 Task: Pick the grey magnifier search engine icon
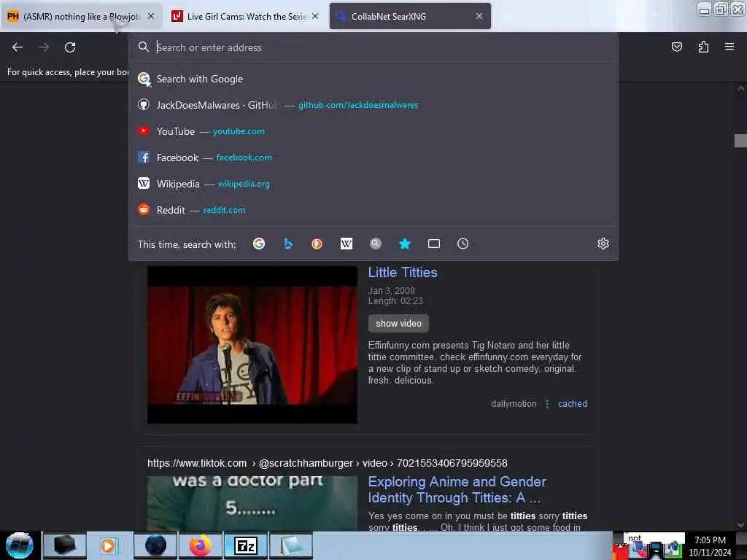376,244
